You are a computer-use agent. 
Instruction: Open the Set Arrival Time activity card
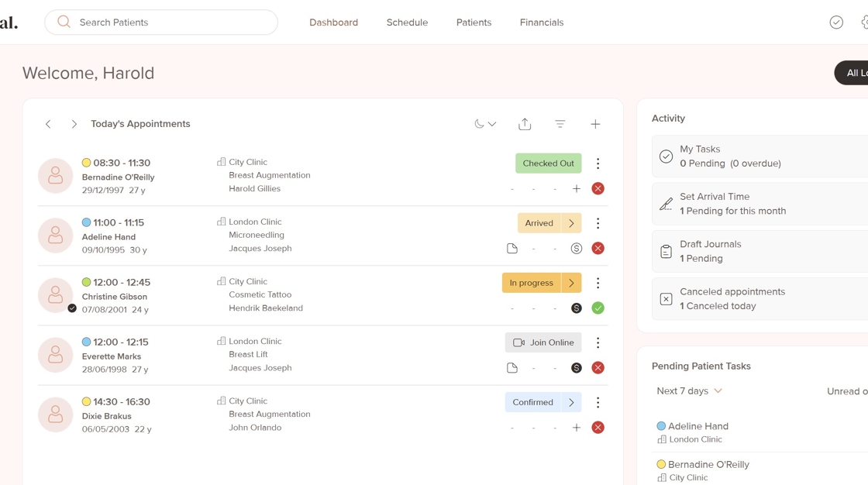pos(760,204)
